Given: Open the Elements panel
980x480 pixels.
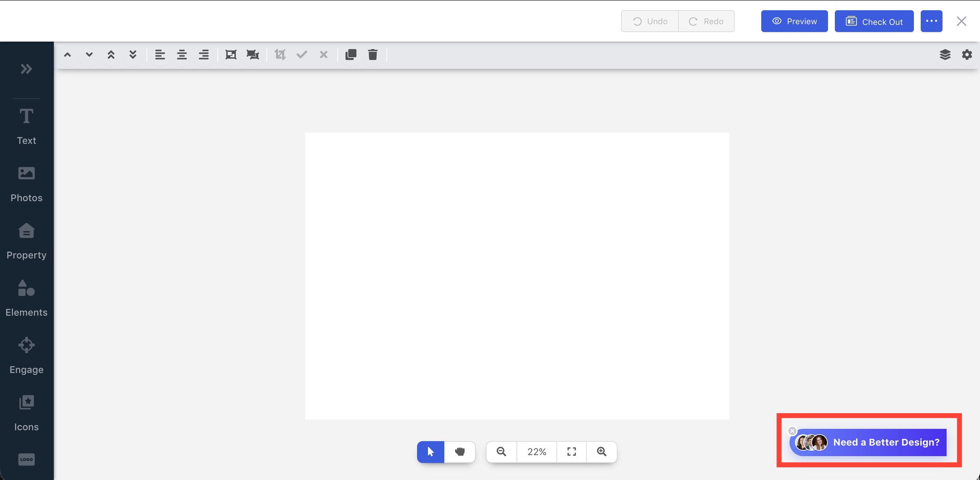Looking at the screenshot, I should pos(26,298).
